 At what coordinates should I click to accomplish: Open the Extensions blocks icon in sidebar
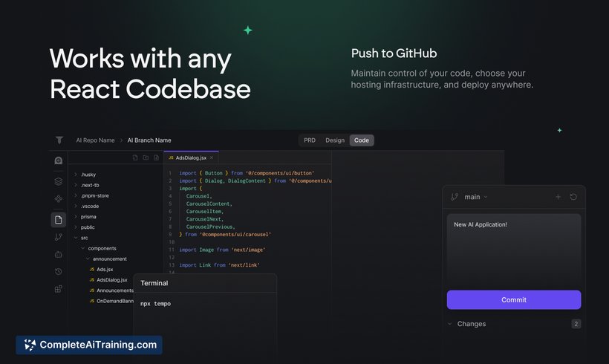pyautogui.click(x=58, y=289)
